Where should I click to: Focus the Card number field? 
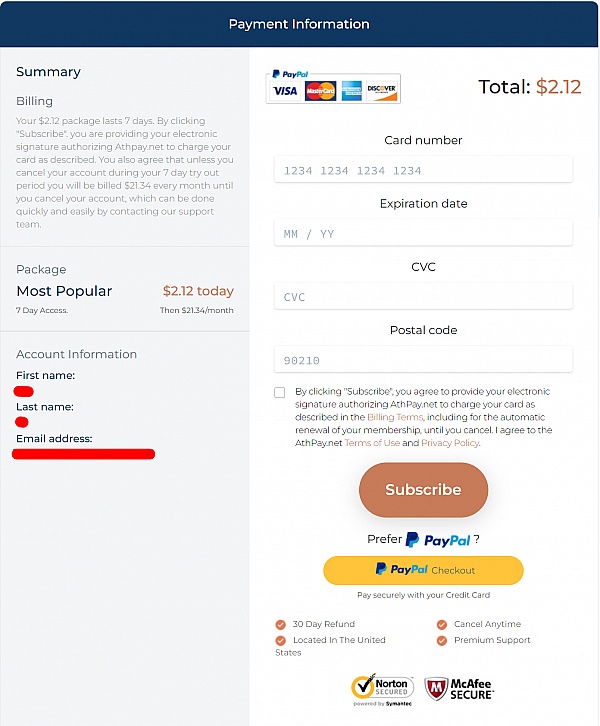pos(423,169)
